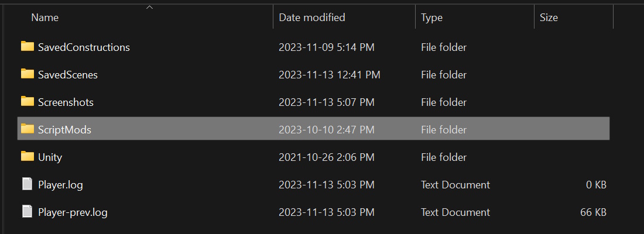Select the Unity folder icon

[x=27, y=156]
